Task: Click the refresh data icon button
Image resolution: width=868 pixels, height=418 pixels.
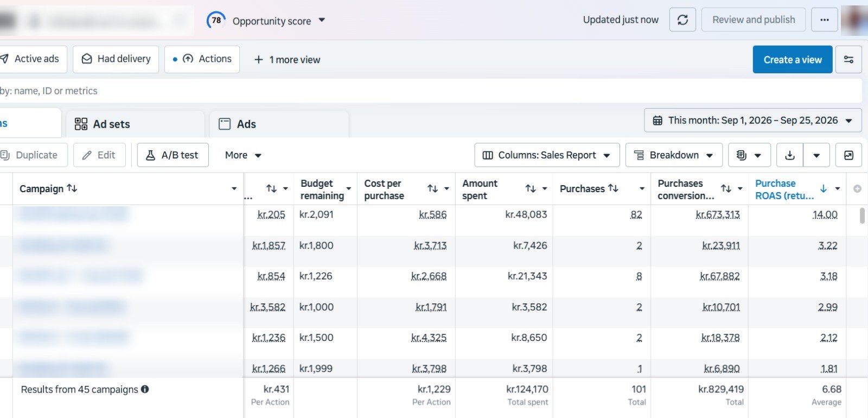Action: pos(682,20)
